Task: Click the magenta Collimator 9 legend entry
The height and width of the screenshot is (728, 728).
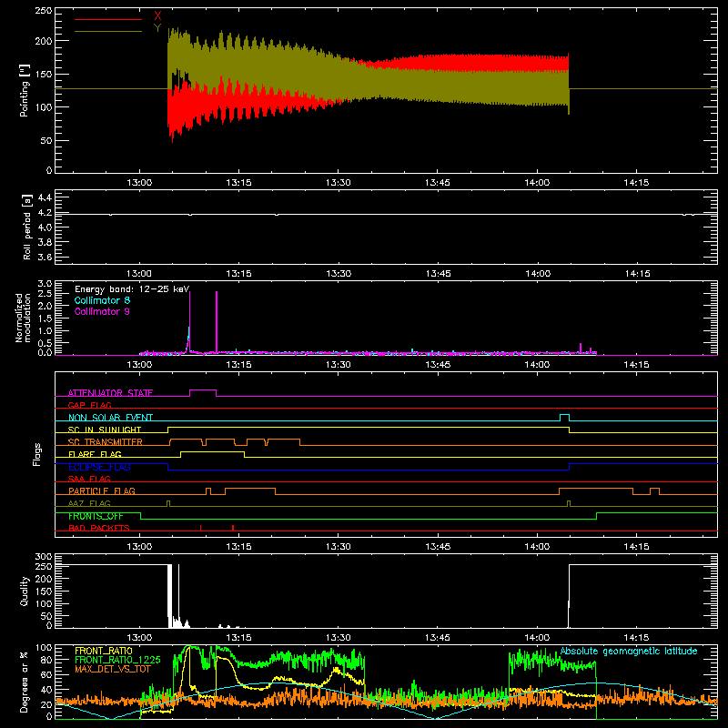Action: click(102, 311)
